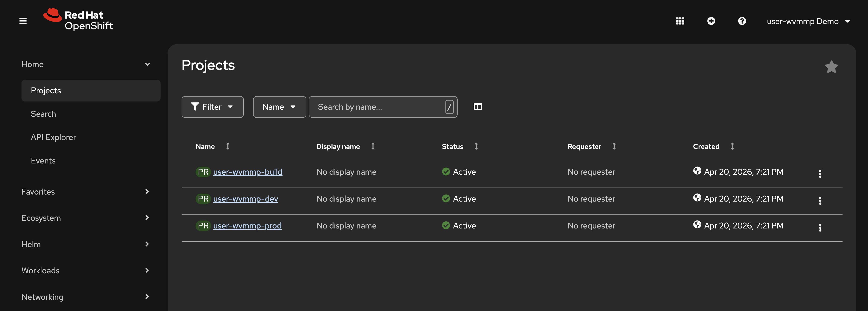The width and height of the screenshot is (868, 311).
Task: Open kebab menu for user-wvmmp-dev
Action: [820, 201]
